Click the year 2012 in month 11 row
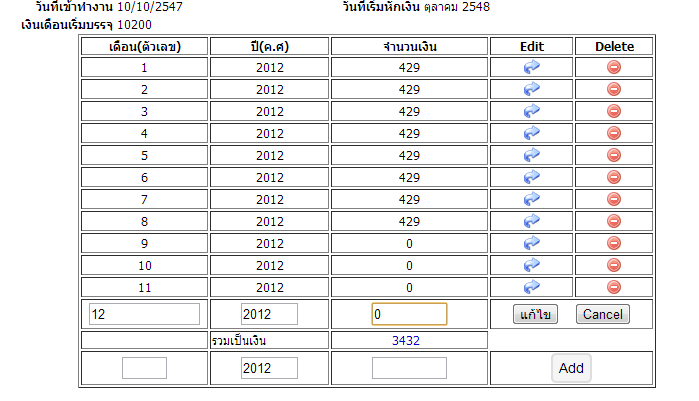The image size is (699, 401). (x=270, y=287)
